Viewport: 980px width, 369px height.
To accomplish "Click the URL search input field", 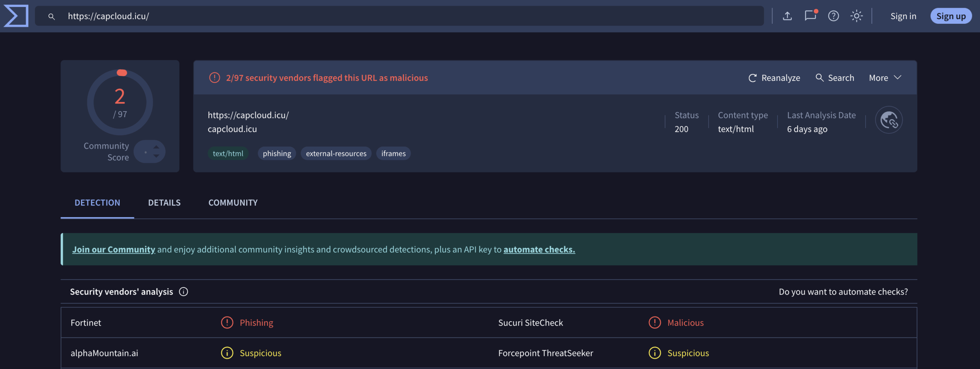I will 399,16.
